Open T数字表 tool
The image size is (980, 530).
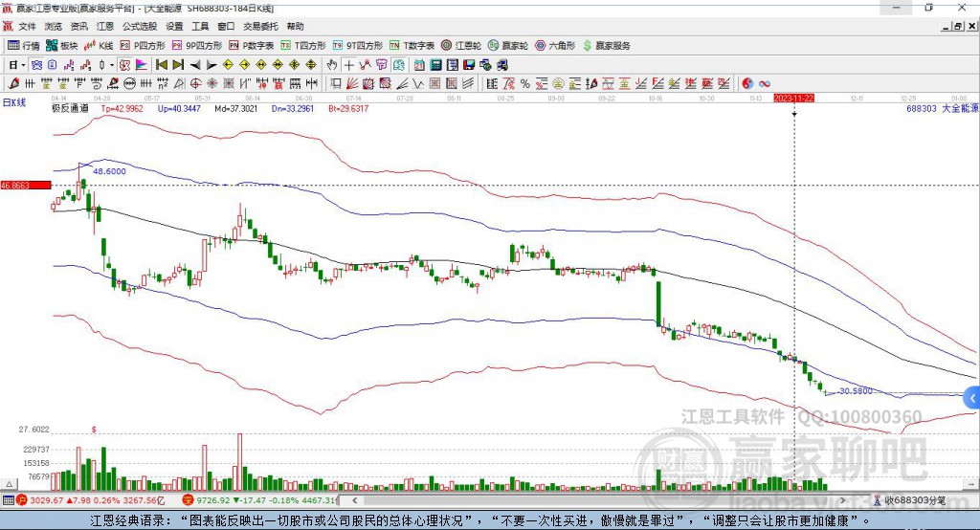tap(412, 46)
